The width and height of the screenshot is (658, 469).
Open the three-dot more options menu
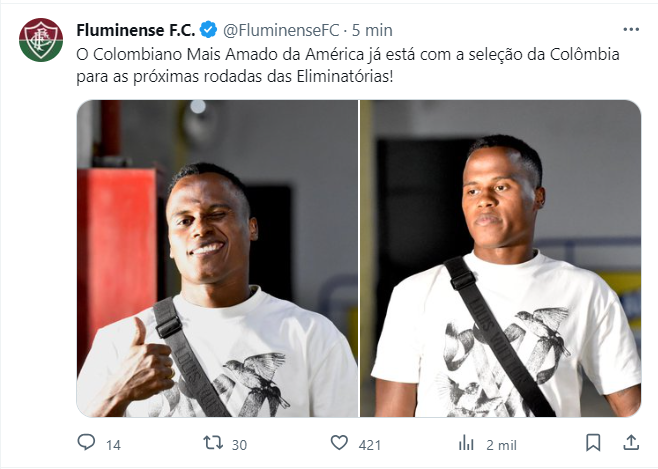click(631, 29)
